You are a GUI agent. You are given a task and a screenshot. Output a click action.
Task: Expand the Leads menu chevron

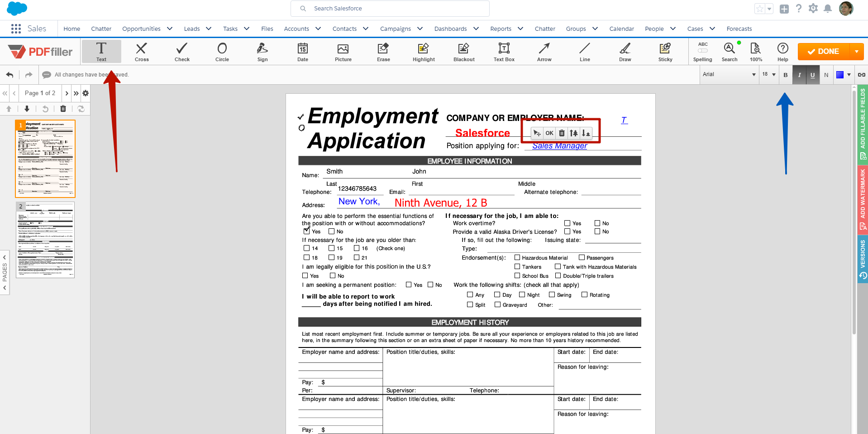[x=209, y=29]
